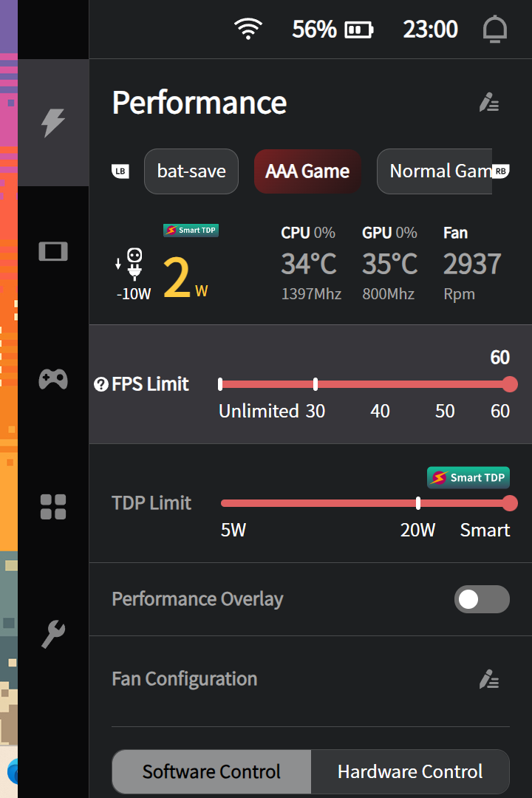The width and height of the screenshot is (532, 798).
Task: Click the battery status icon
Action: point(359,30)
